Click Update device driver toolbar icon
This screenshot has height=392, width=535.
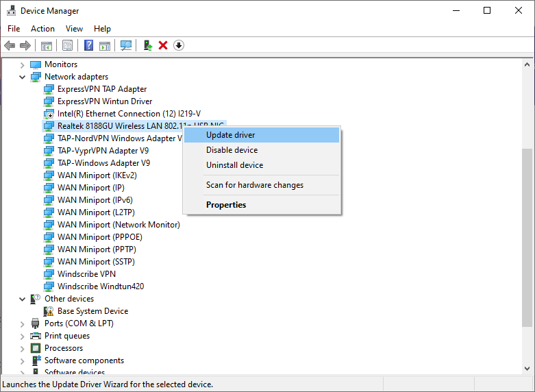pos(148,45)
